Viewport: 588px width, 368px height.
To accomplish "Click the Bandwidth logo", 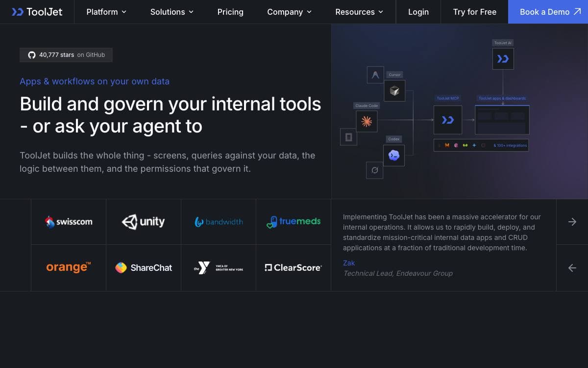I will pos(219,222).
